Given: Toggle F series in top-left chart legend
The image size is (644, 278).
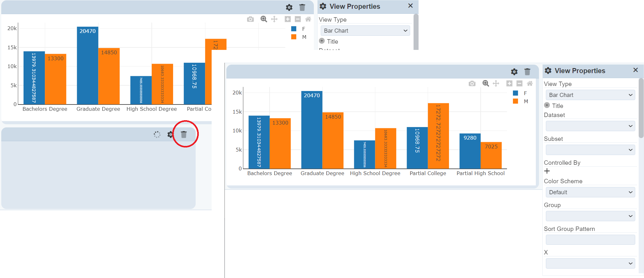Looking at the screenshot, I should [x=298, y=29].
